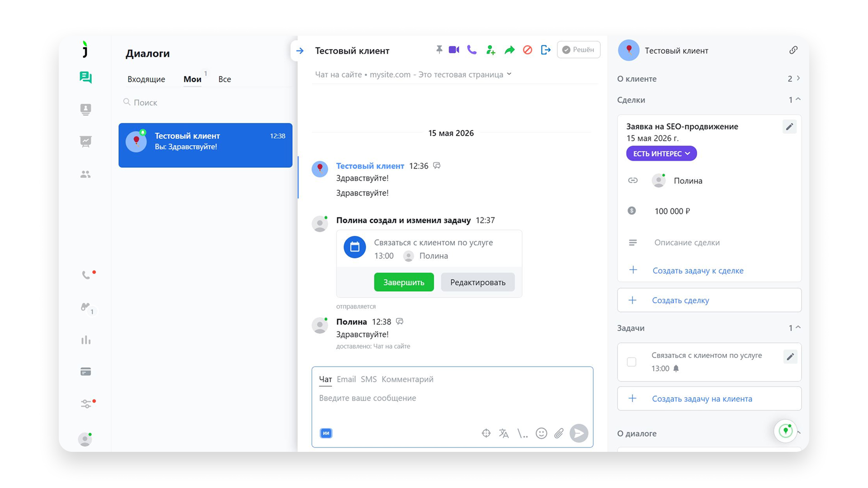Click the comment icon beside 12:36 message
The image size is (868, 488).
pyautogui.click(x=437, y=166)
